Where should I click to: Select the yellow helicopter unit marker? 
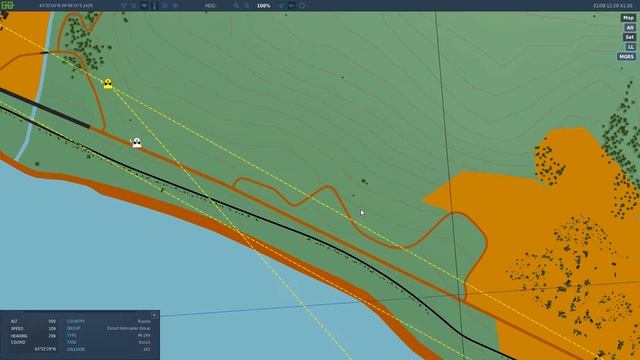click(108, 84)
